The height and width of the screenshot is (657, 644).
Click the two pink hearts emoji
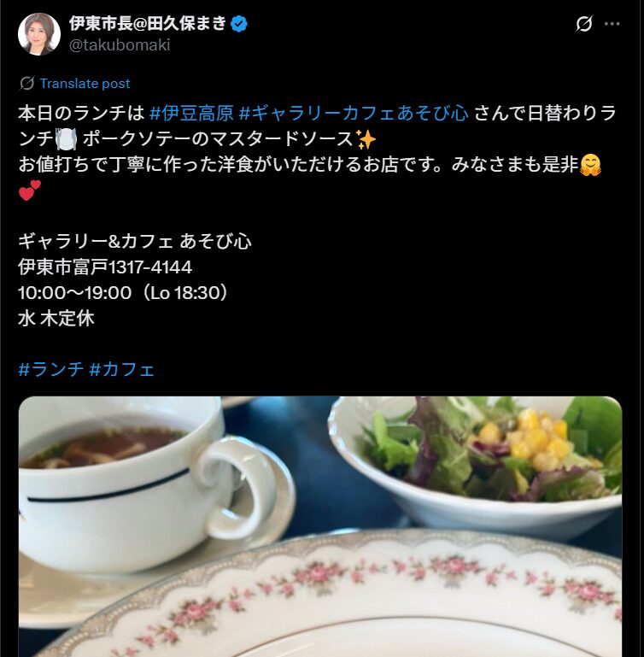point(29,191)
